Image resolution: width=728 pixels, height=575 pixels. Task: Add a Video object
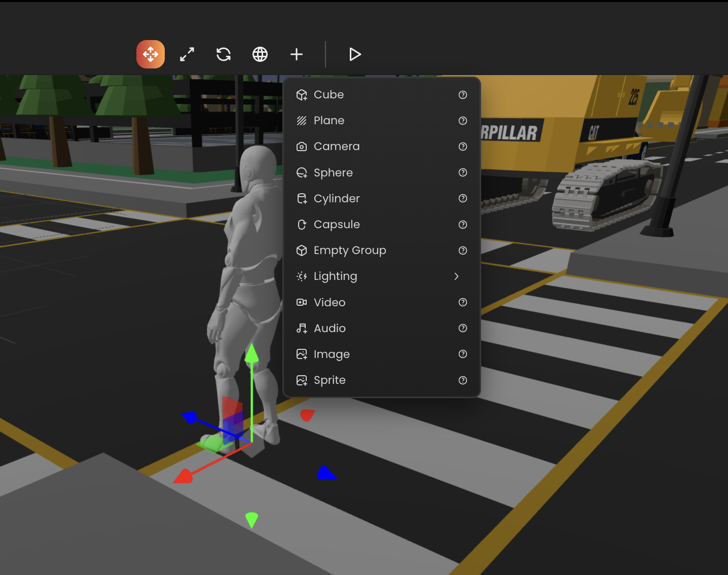click(381, 302)
